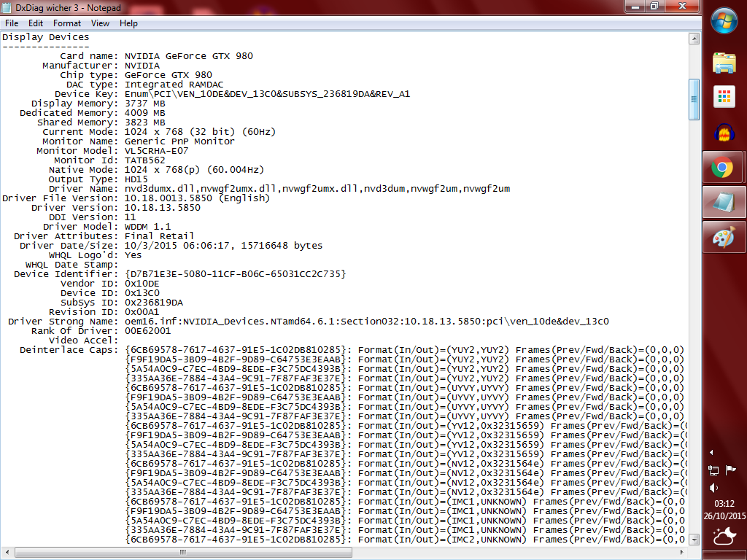
Task: Click the Device Key value Enum\PCI\VEN_10DE
Action: pos(267,94)
